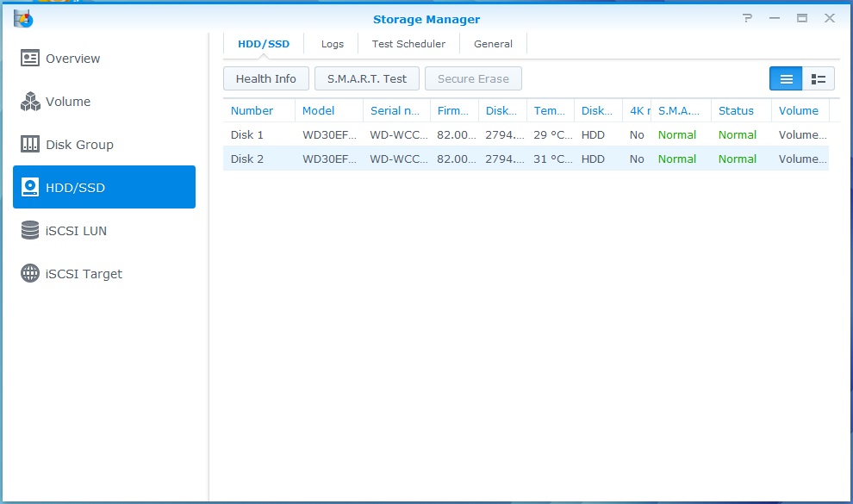Open the Logs tab
The width and height of the screenshot is (853, 504).
(x=332, y=44)
